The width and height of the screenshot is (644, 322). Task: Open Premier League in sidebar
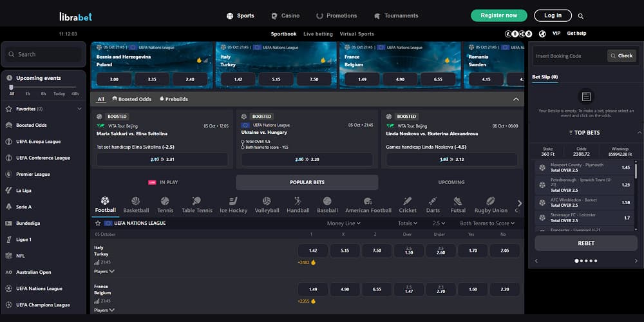click(33, 174)
